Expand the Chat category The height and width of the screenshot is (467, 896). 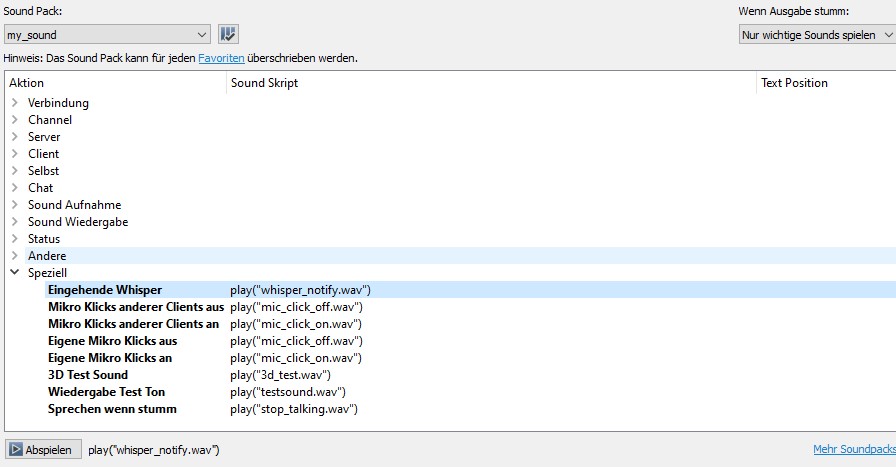15,188
